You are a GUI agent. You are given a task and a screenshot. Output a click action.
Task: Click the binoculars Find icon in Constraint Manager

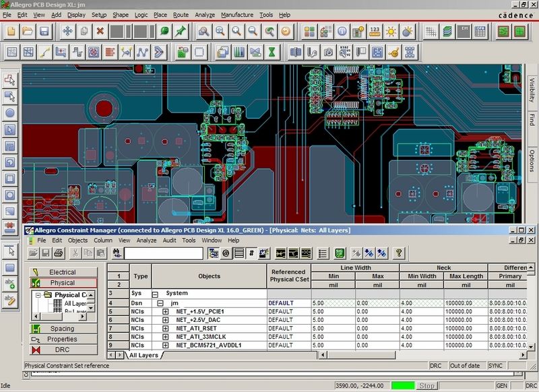117,253
